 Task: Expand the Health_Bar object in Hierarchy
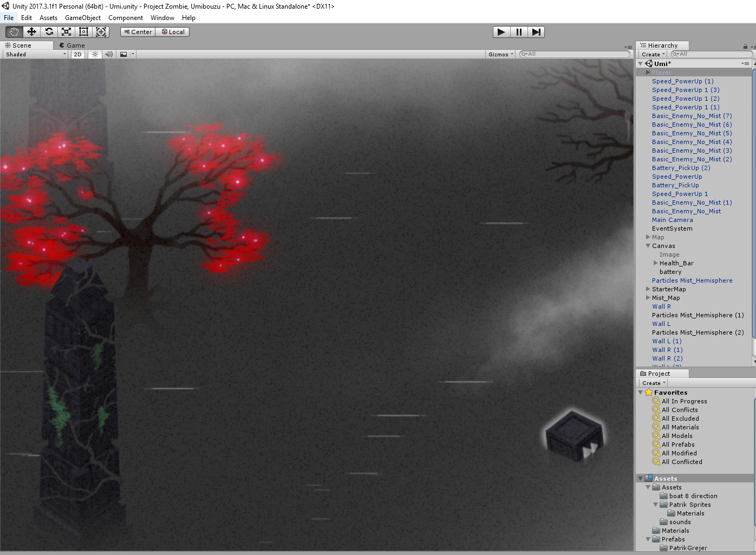(x=656, y=263)
